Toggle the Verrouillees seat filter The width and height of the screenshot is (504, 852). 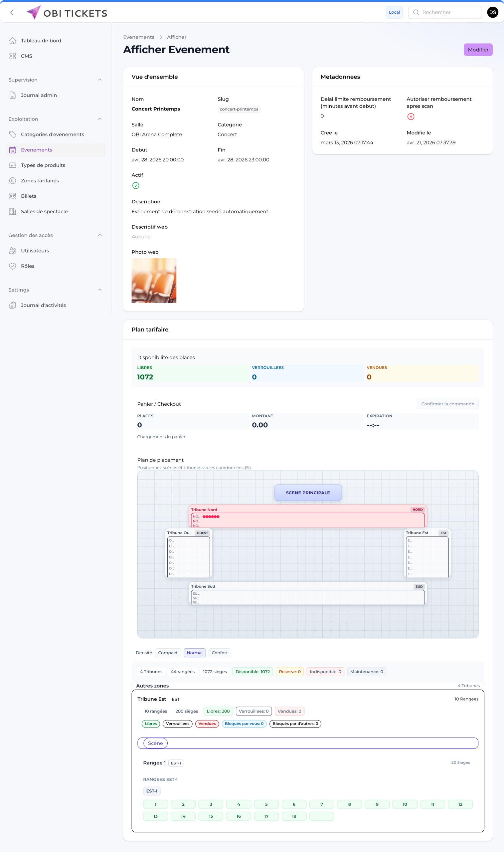click(178, 724)
